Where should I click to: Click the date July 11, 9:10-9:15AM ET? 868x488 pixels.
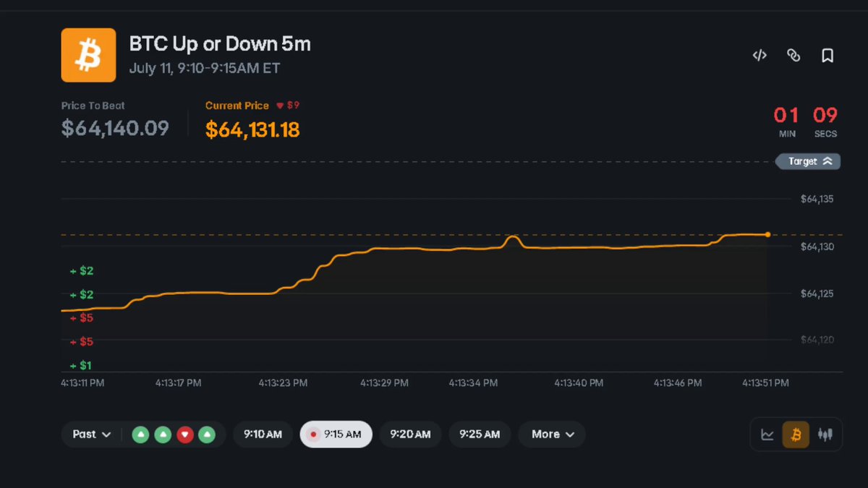(205, 69)
